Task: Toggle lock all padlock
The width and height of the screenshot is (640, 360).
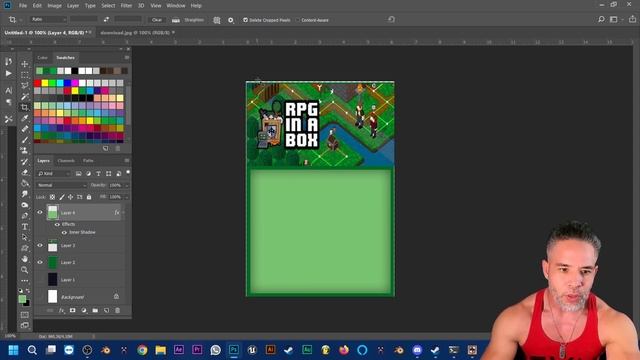Action: pyautogui.click(x=89, y=197)
